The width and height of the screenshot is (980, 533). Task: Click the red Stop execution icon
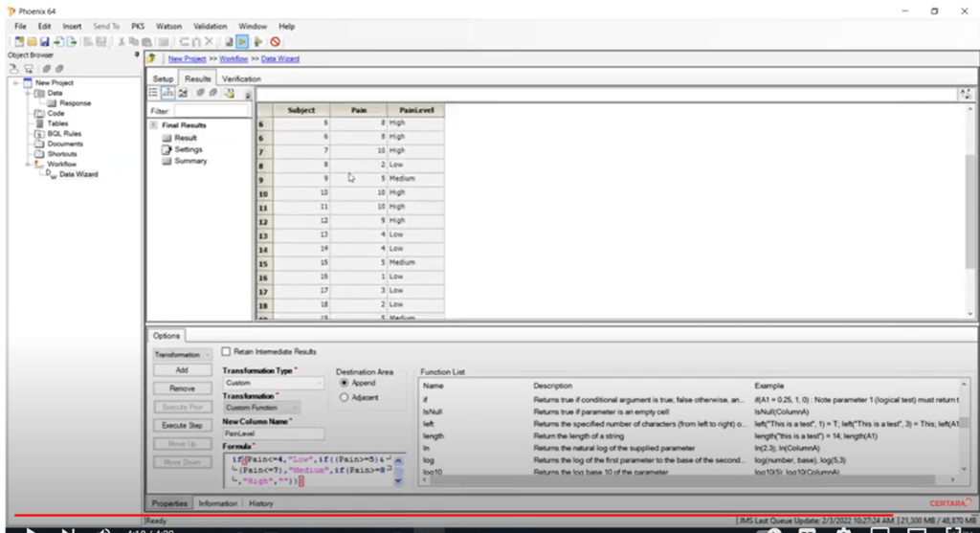pos(275,42)
